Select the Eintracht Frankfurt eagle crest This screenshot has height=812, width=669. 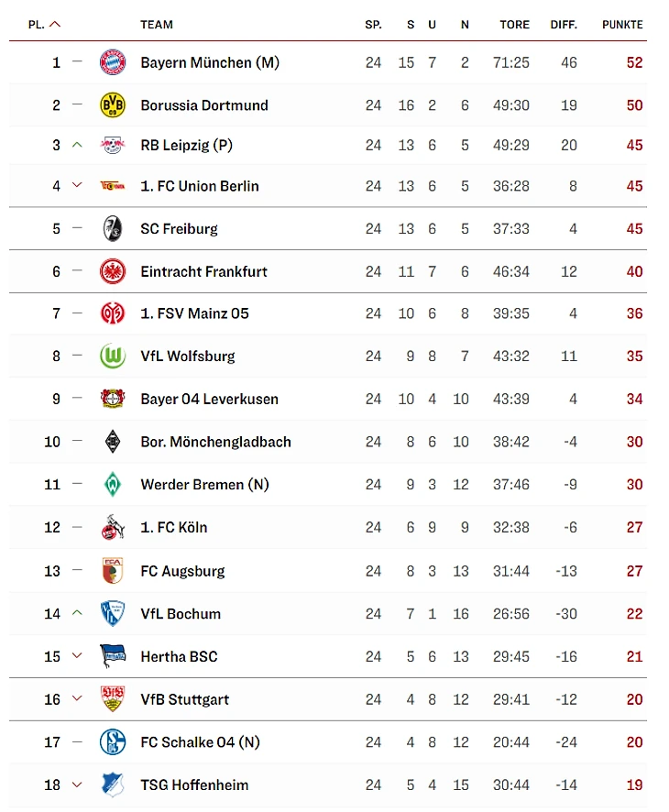click(113, 271)
